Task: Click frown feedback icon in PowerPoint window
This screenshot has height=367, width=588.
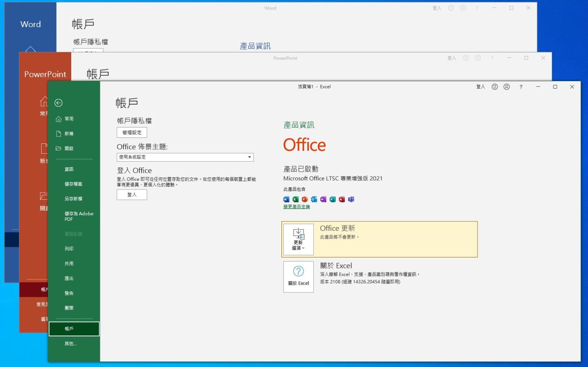Action: click(x=478, y=58)
